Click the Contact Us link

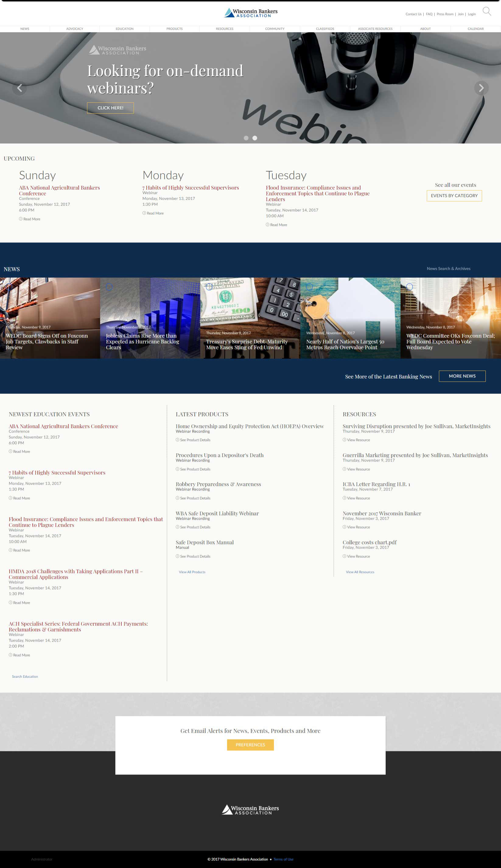(x=413, y=14)
